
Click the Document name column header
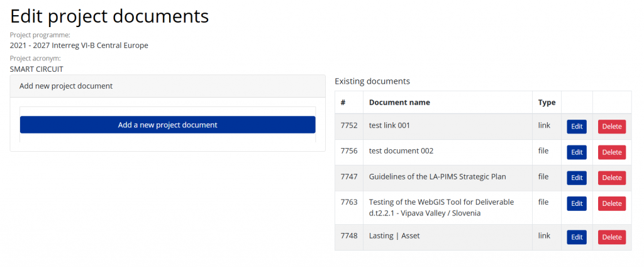coord(399,103)
